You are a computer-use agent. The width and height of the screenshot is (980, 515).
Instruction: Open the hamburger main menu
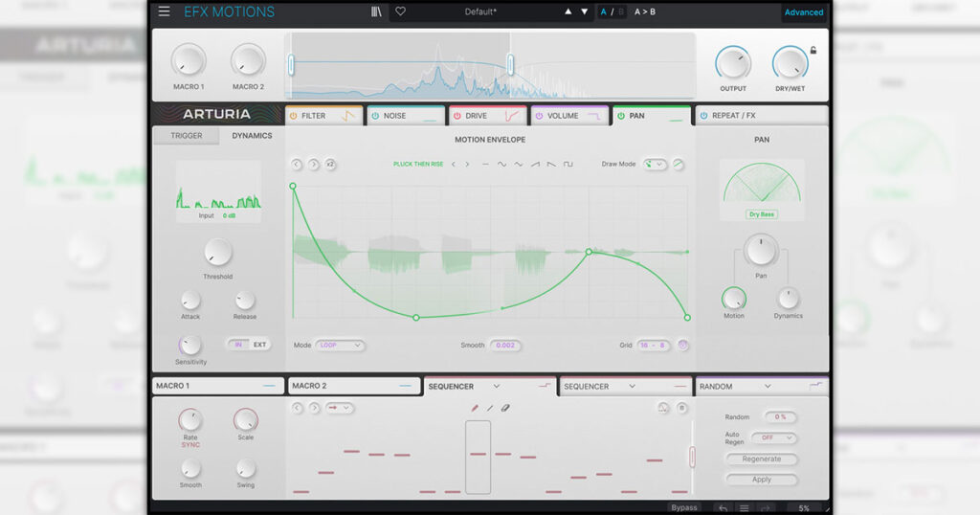(x=164, y=11)
